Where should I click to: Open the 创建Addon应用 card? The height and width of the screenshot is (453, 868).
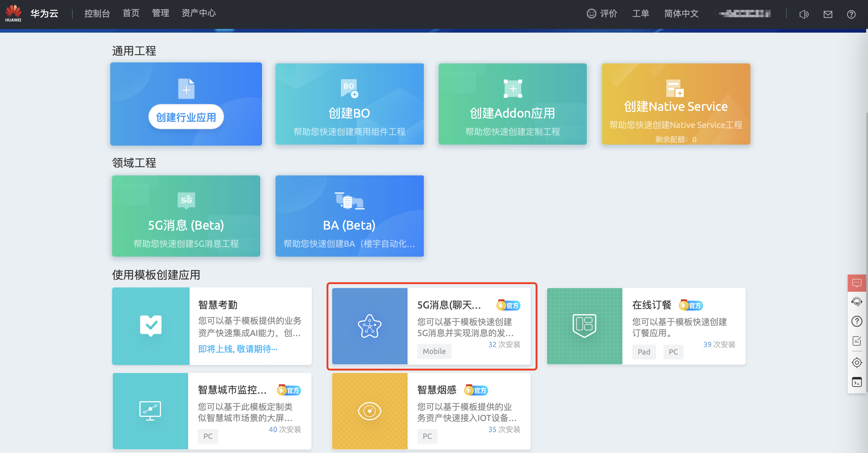(x=512, y=104)
